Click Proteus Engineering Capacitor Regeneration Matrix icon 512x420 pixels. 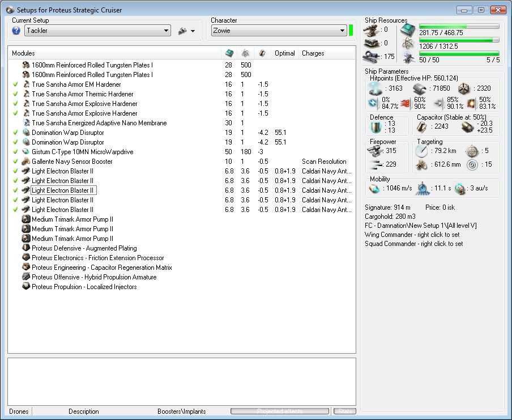[x=26, y=268]
